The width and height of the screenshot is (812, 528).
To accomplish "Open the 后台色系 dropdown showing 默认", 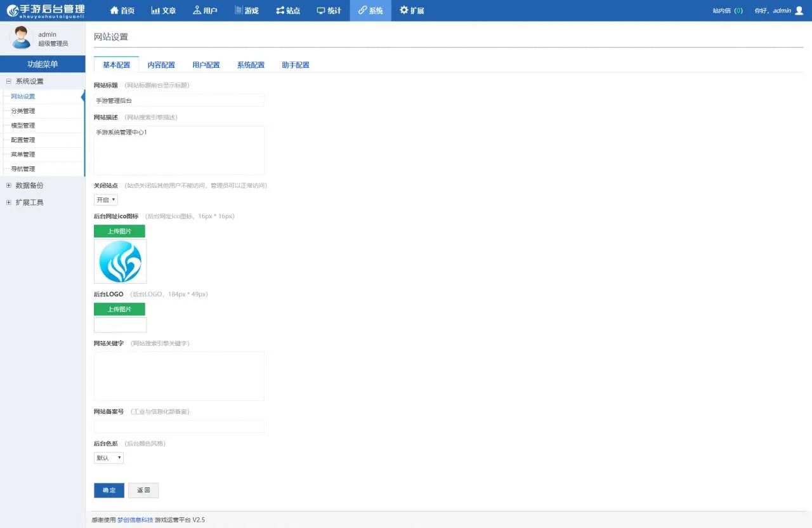I will pyautogui.click(x=108, y=458).
